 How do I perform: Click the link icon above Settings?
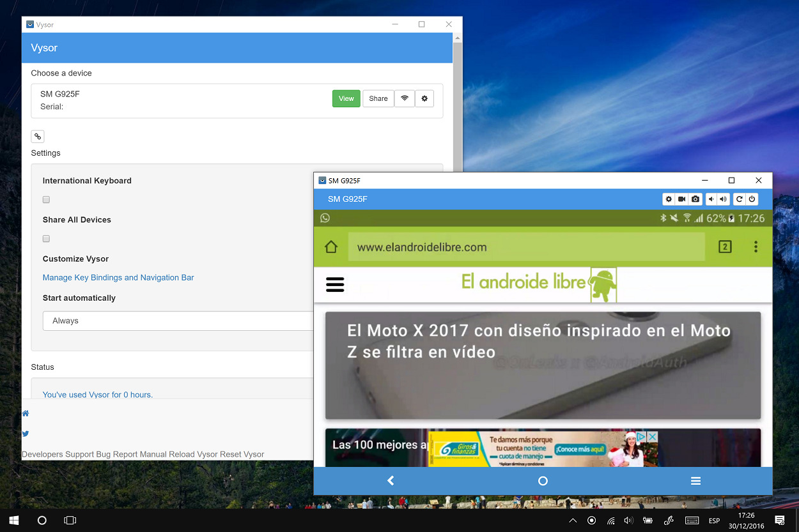point(38,136)
